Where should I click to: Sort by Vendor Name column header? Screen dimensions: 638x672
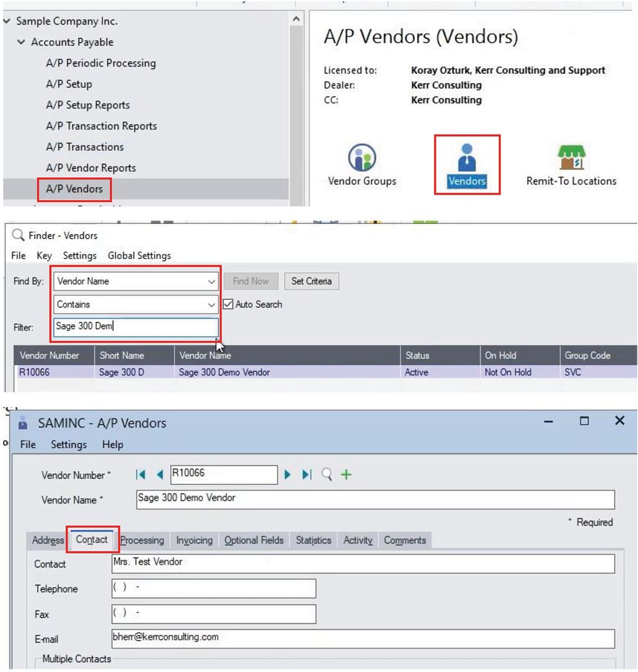coord(287,355)
